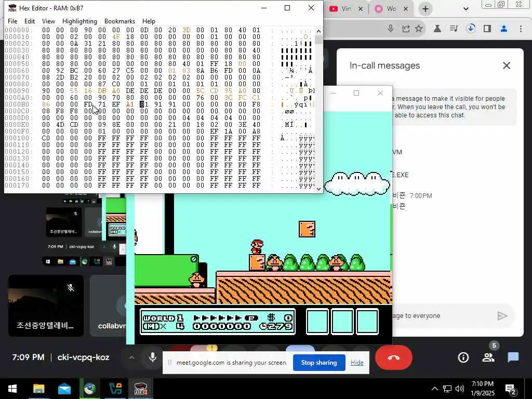Click the voice search microphone in Chrome
Viewport: 532px width, 399px height.
[391, 29]
